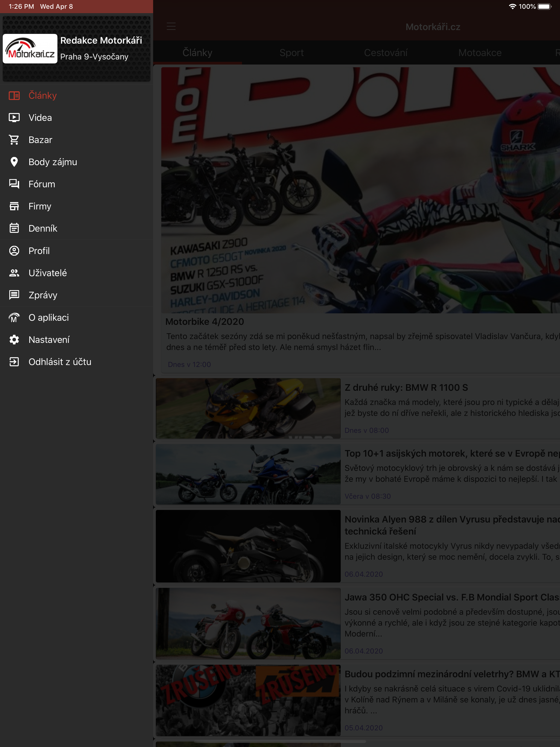
Task: Tap the Body zájmu location pin icon
Action: click(14, 162)
